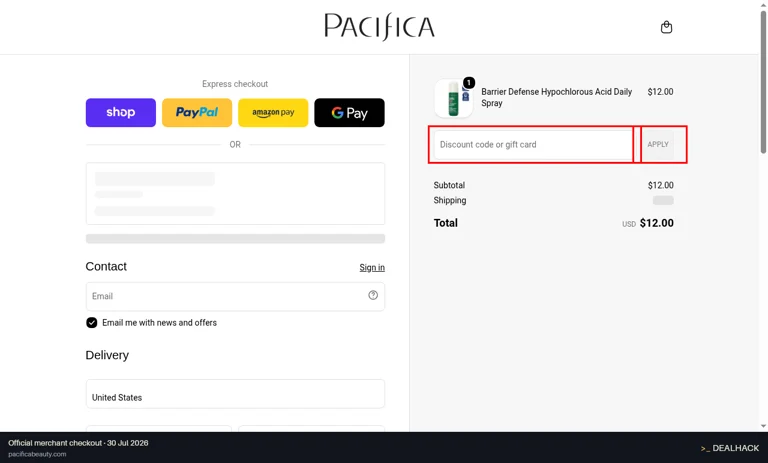Open the United States country dropdown
The width and height of the screenshot is (768, 463).
click(235, 393)
